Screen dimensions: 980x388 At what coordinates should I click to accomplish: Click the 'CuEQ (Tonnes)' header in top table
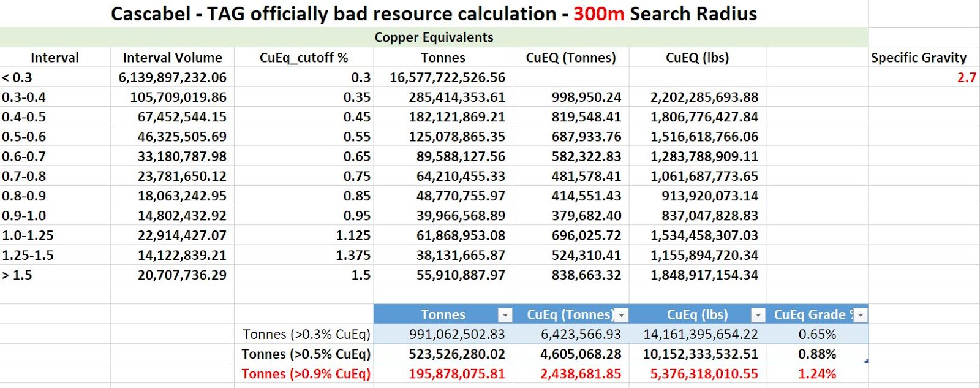[571, 58]
